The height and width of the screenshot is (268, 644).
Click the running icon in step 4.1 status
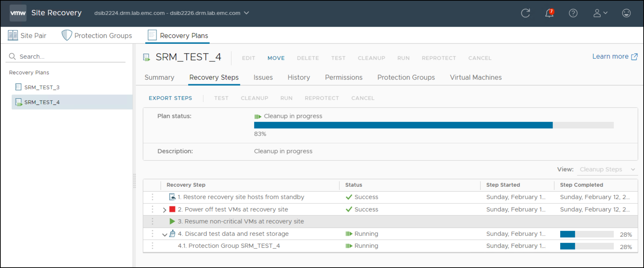(x=349, y=246)
